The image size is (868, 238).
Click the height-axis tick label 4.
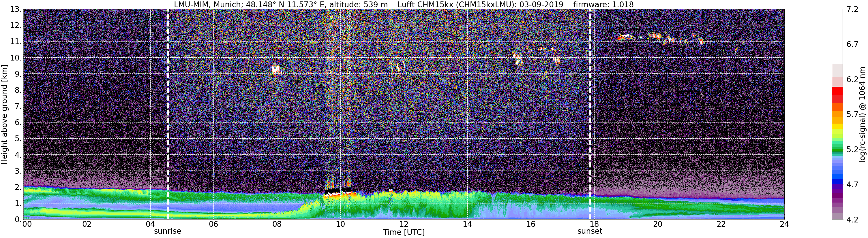coord(18,155)
